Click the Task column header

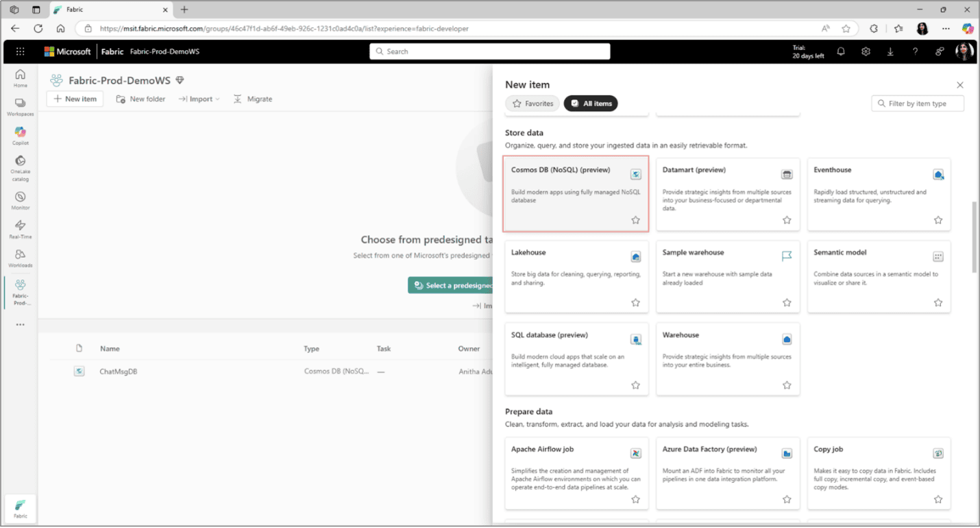coord(384,348)
